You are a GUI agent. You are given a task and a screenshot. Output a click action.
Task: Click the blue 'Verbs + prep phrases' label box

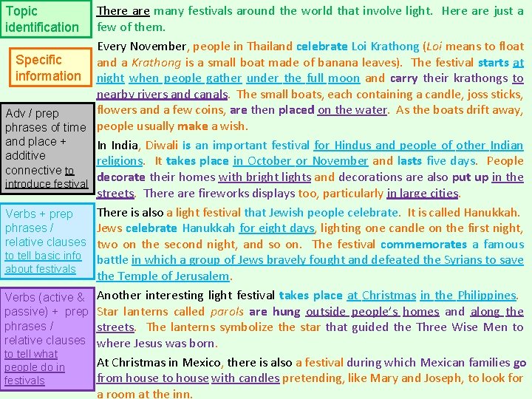47,241
